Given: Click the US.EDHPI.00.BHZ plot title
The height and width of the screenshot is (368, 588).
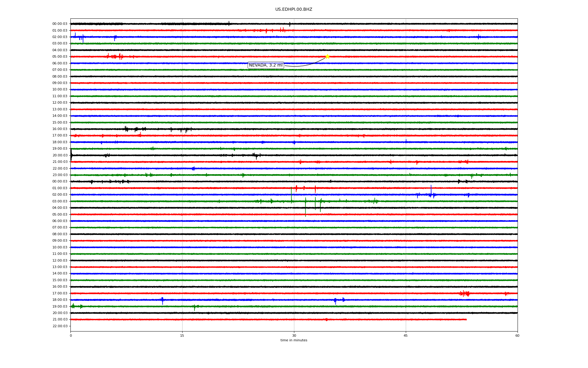Looking at the screenshot, I should (x=294, y=10).
